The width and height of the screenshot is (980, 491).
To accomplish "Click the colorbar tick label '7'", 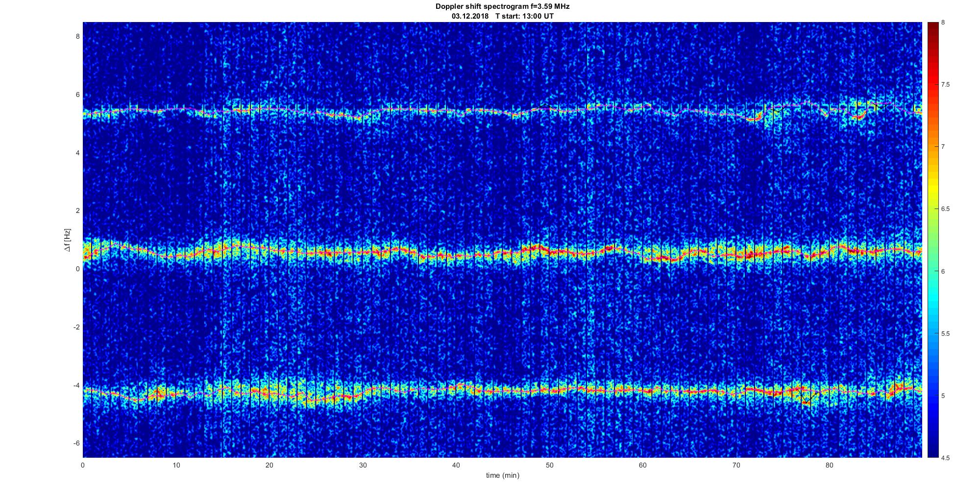I will (x=943, y=146).
